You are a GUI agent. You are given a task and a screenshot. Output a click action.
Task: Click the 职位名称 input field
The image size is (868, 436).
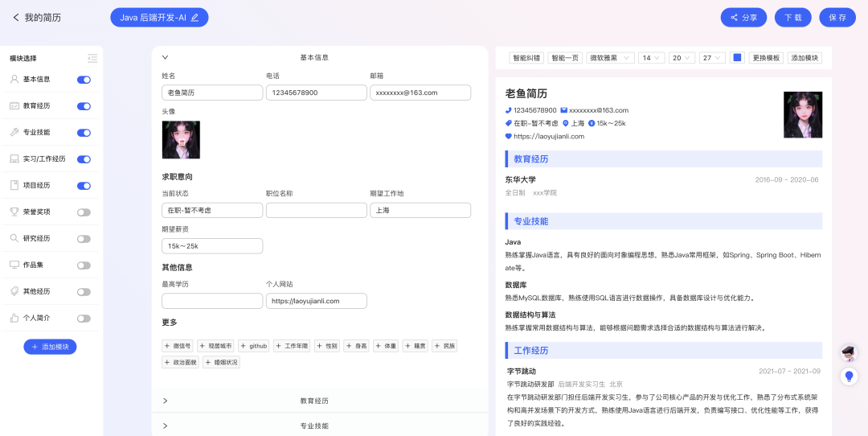[317, 211]
